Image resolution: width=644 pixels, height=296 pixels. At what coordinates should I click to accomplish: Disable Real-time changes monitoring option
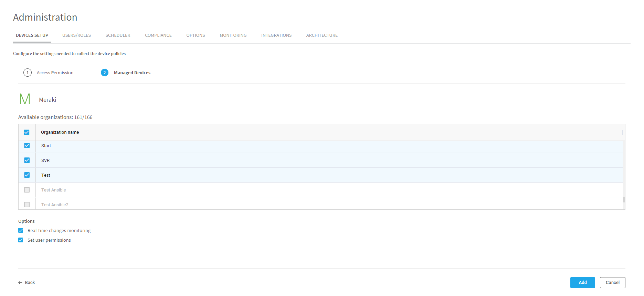(x=21, y=230)
